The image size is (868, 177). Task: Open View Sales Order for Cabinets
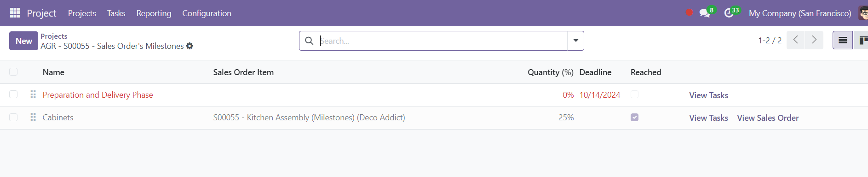768,118
